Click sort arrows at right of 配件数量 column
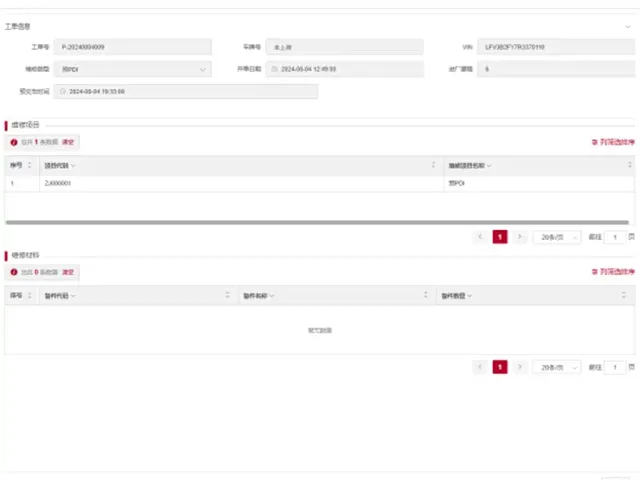 pyautogui.click(x=623, y=295)
